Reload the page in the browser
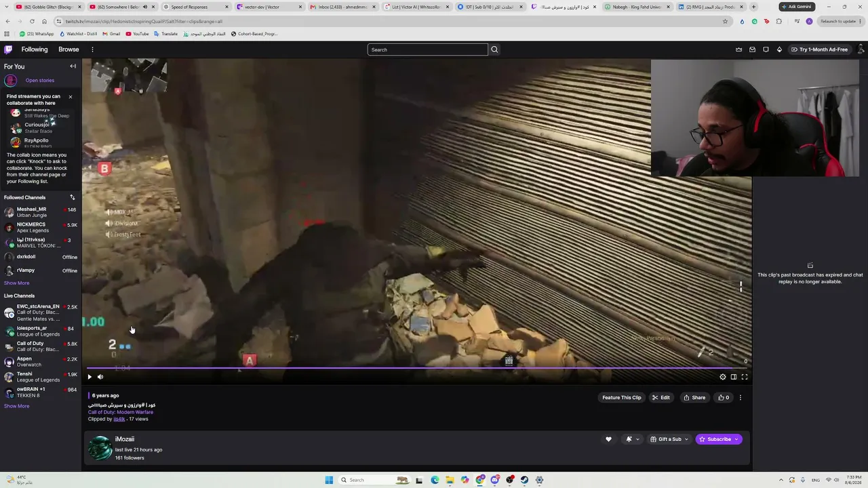Screen dimensions: 868x488 coord(32,21)
